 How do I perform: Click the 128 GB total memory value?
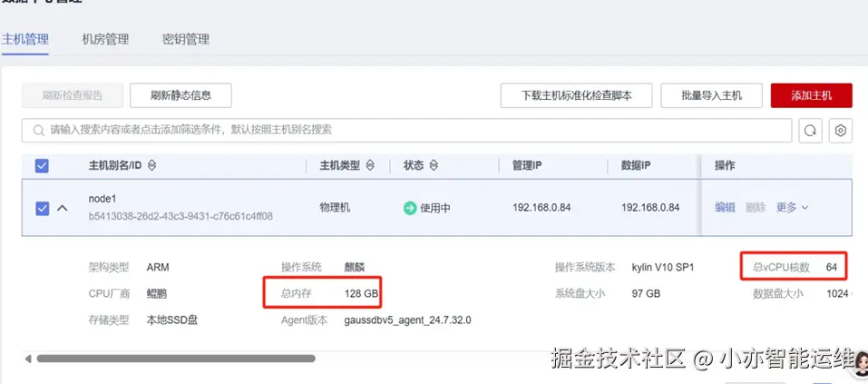361,294
